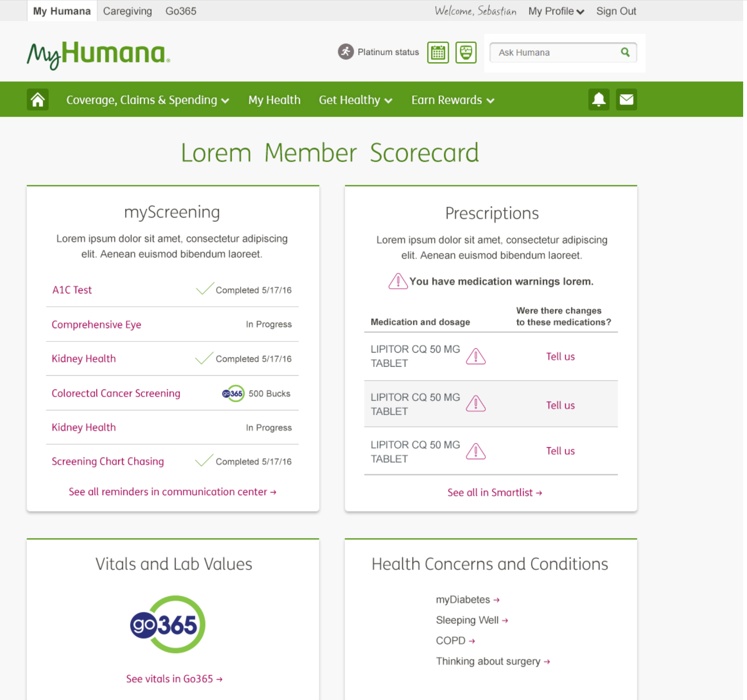Expand the Get Healthy menu
The height and width of the screenshot is (700, 747).
(356, 100)
